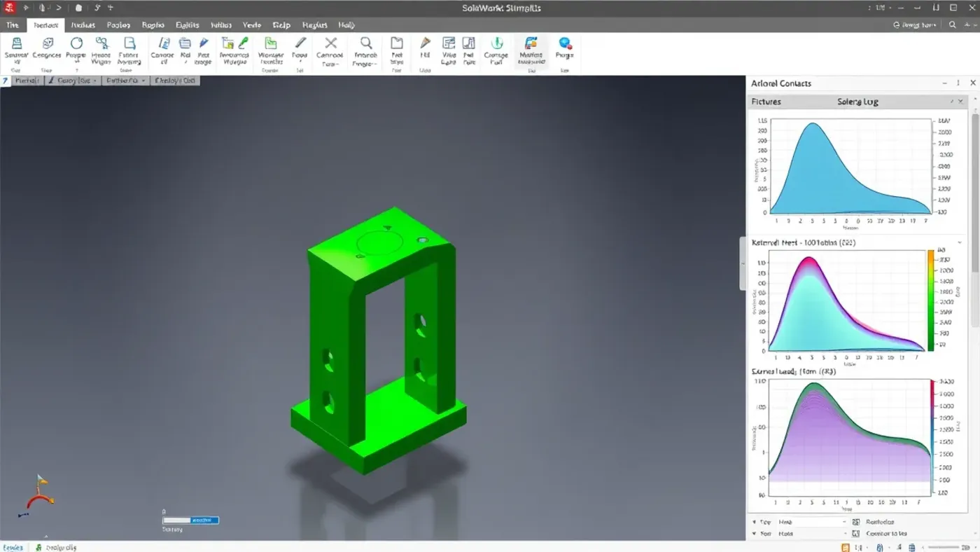Click the icon beside the lower panel row label
This screenshot has height=552, width=980.
(855, 534)
